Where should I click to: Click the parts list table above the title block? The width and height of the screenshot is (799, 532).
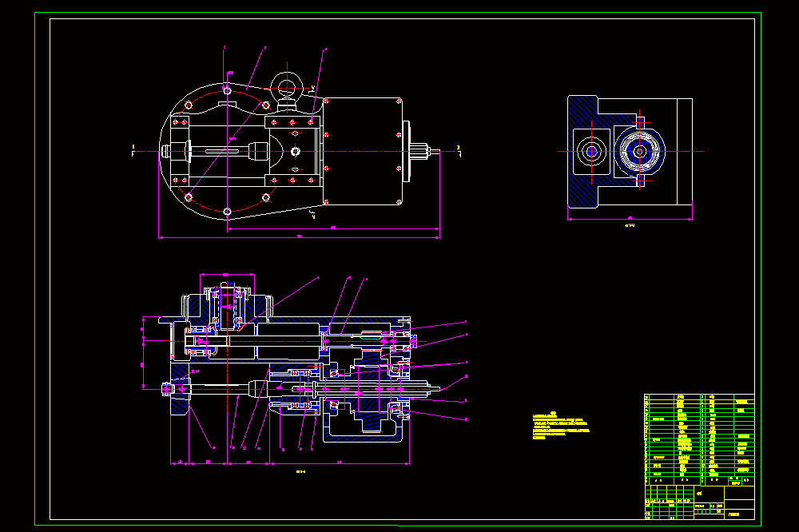(x=699, y=439)
